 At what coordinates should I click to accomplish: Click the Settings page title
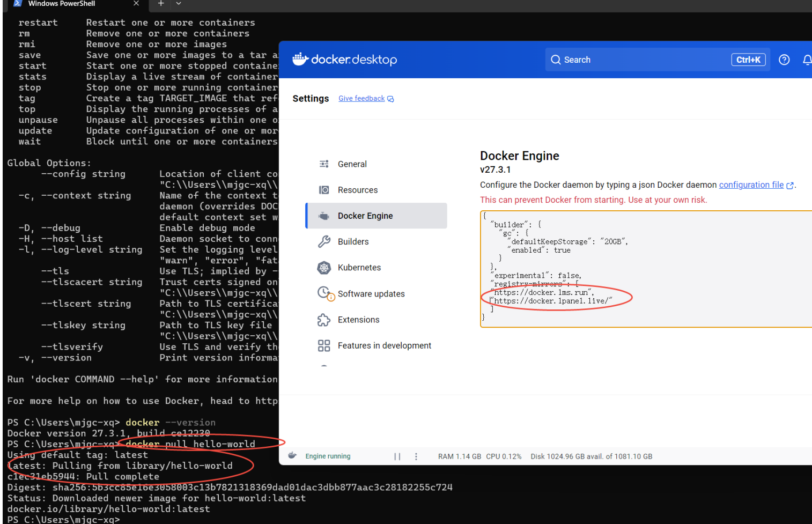pos(311,99)
